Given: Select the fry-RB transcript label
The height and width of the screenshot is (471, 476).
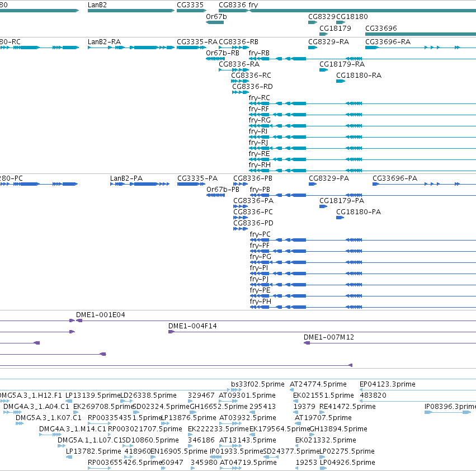Looking at the screenshot, I should [259, 53].
